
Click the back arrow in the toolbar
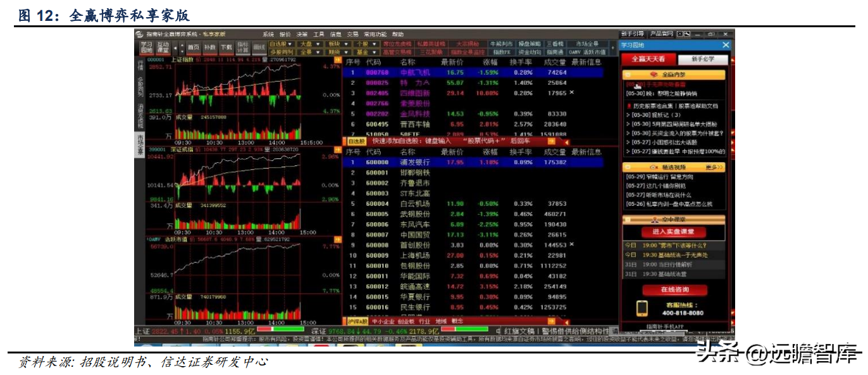(175, 47)
